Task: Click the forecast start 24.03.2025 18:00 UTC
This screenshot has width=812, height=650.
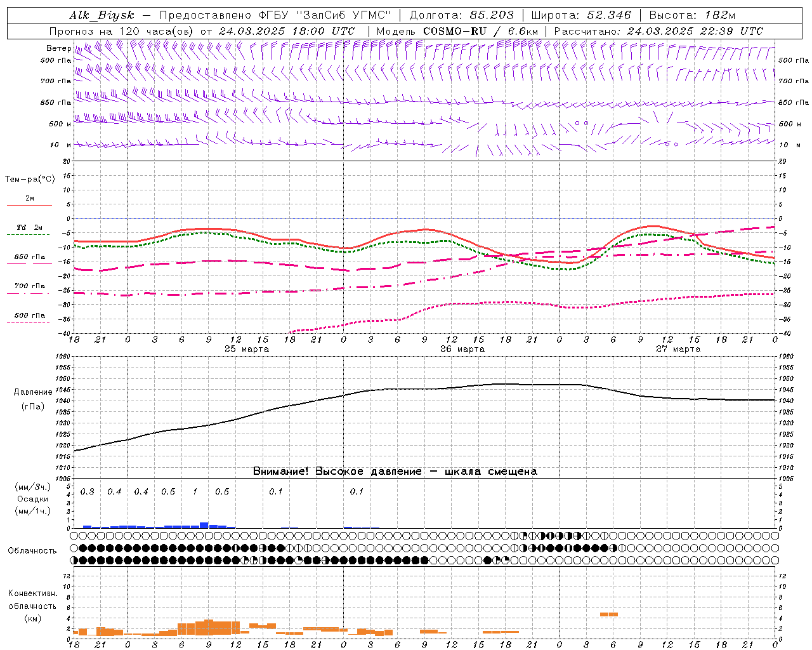Action: click(x=287, y=31)
